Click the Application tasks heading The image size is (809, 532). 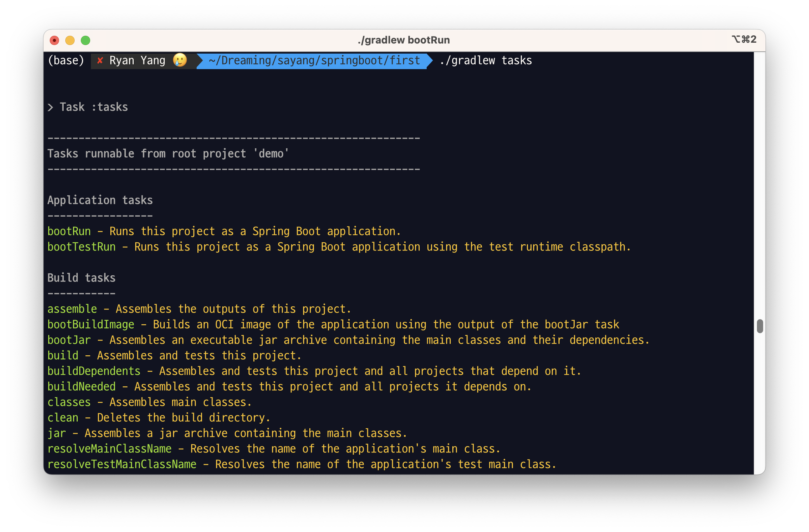pyautogui.click(x=100, y=200)
